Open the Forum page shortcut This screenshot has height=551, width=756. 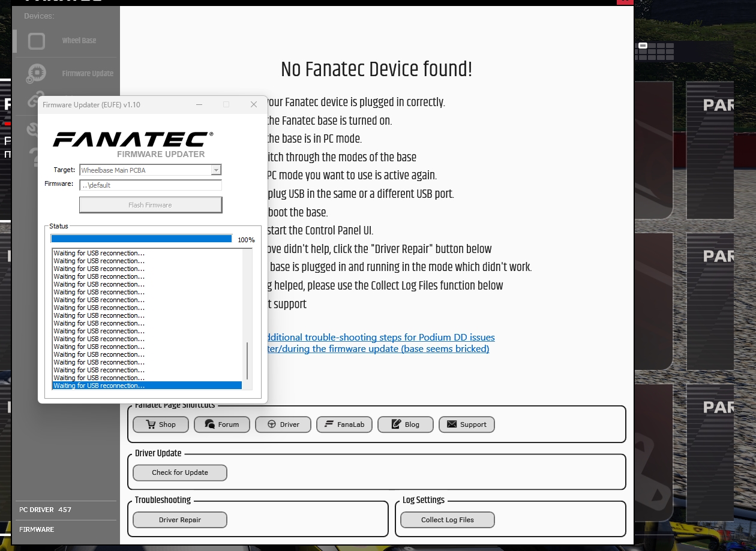(221, 424)
